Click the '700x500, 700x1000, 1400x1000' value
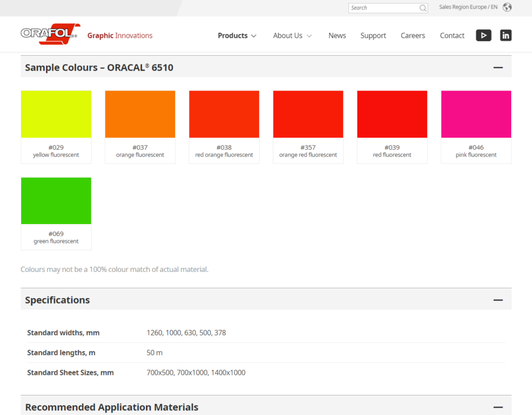The height and width of the screenshot is (415, 532). coord(196,372)
